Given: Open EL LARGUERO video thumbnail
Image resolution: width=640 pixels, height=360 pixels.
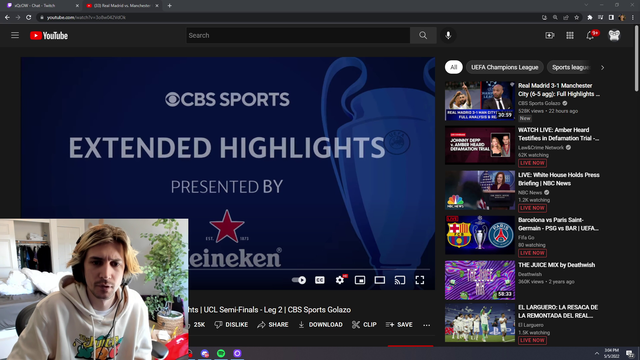Looking at the screenshot, I should pyautogui.click(x=480, y=322).
